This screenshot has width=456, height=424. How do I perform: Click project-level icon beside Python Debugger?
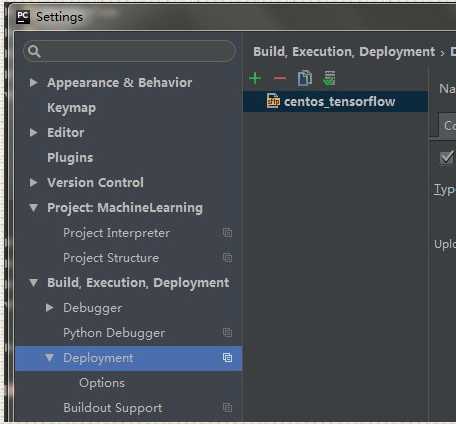tap(227, 332)
